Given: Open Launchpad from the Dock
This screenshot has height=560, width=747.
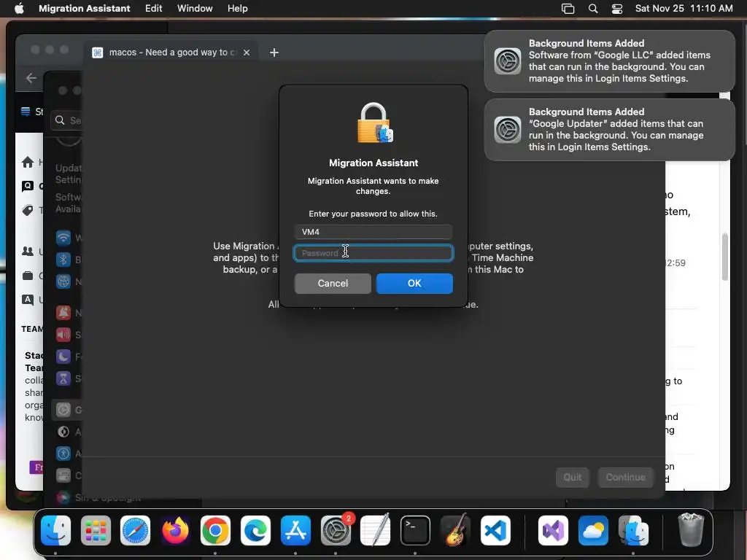Looking at the screenshot, I should coord(96,531).
